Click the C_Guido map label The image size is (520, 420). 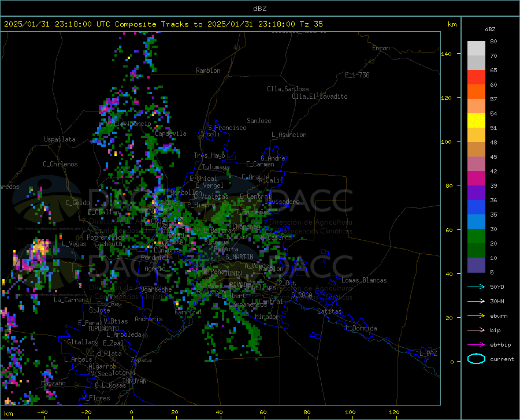pos(77,203)
